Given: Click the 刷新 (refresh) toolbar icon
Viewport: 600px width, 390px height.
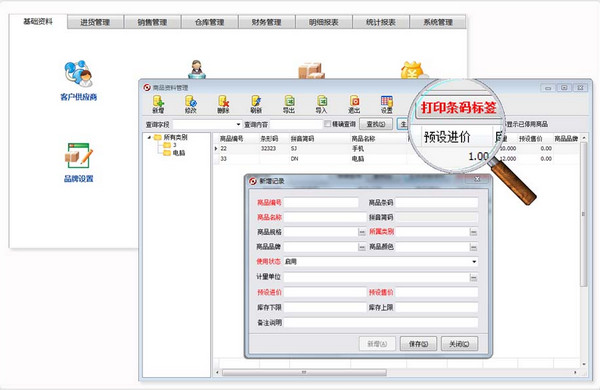Looking at the screenshot, I should point(256,104).
